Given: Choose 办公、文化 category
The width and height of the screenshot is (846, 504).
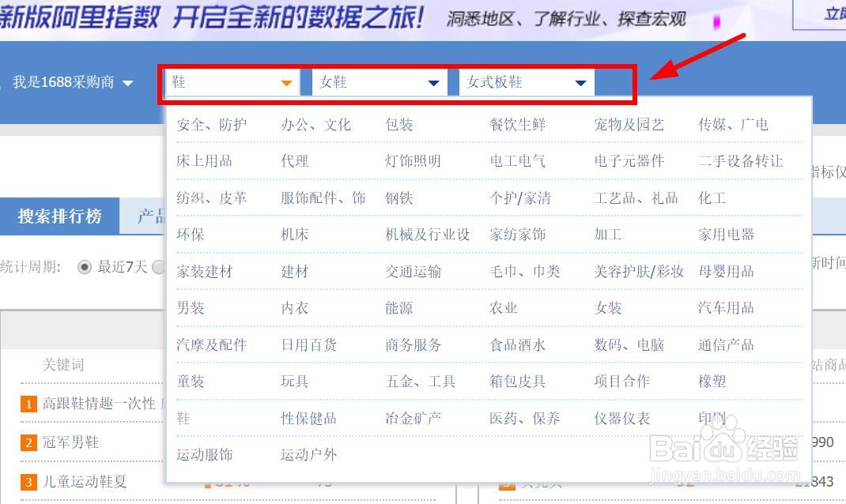Looking at the screenshot, I should [315, 125].
